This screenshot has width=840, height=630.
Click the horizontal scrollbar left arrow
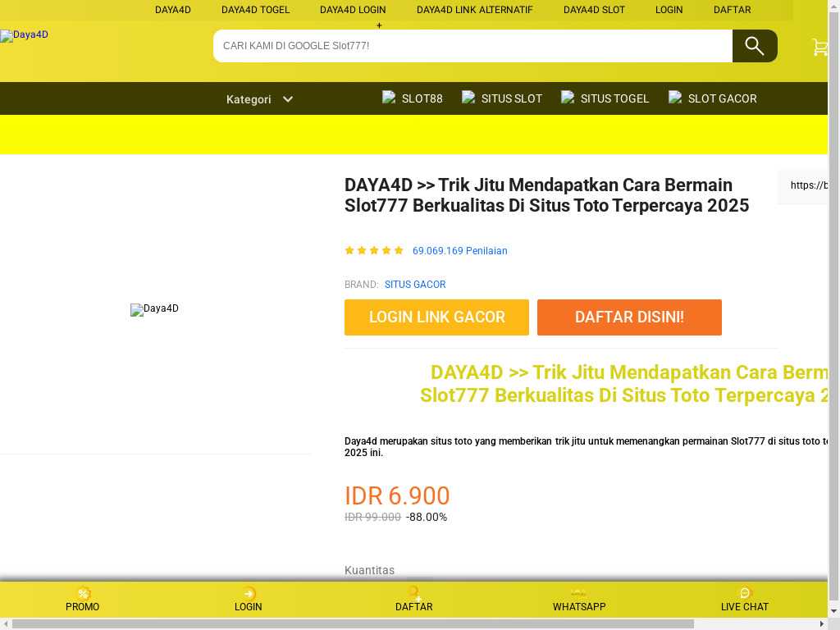(x=5, y=624)
